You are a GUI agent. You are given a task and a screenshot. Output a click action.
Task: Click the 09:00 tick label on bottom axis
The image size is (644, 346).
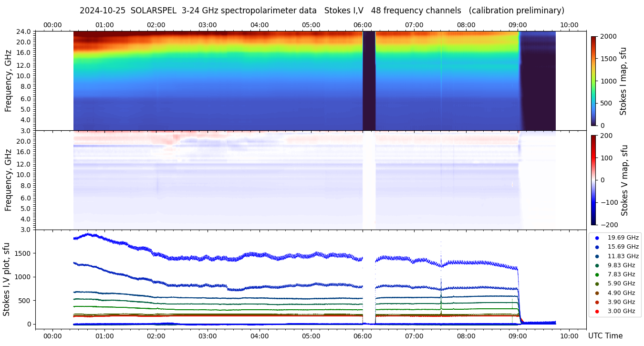(x=518, y=336)
